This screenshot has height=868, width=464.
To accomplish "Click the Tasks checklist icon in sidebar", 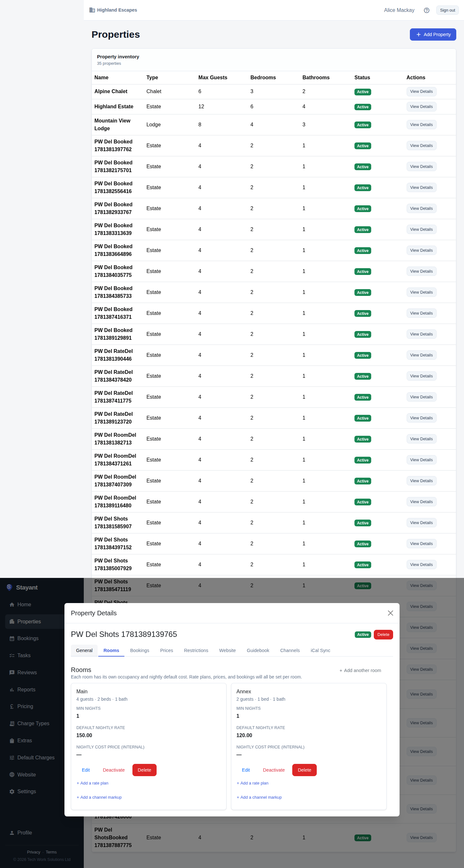I will (12, 655).
